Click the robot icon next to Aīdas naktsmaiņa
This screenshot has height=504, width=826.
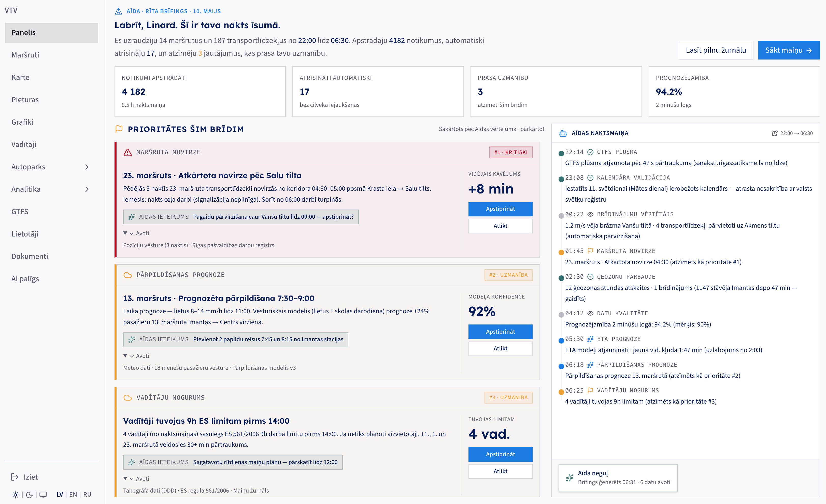(563, 133)
